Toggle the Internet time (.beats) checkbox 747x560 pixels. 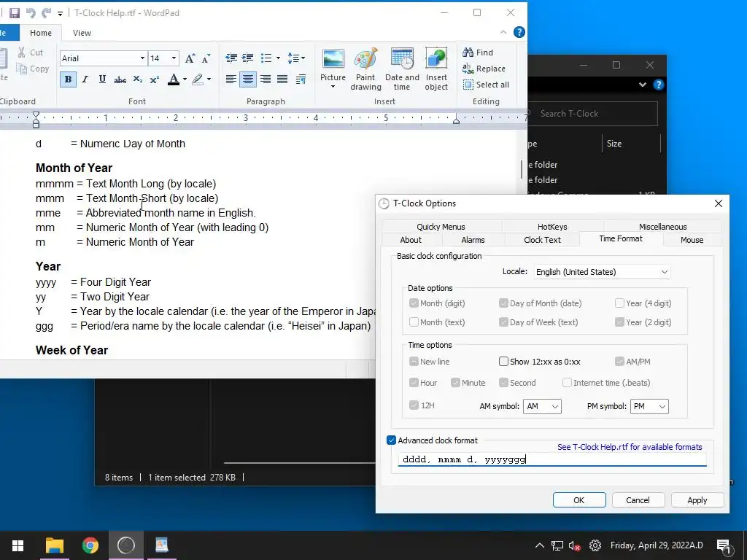(x=567, y=383)
